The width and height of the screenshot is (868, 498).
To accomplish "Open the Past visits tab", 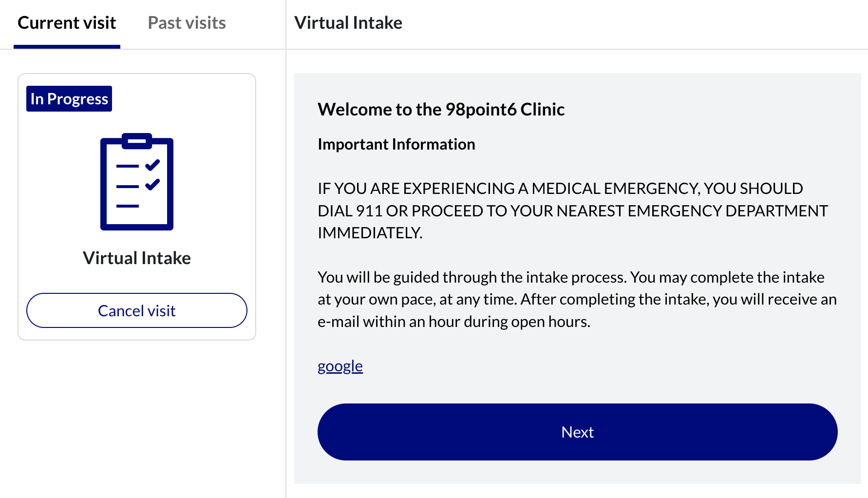I will click(187, 23).
